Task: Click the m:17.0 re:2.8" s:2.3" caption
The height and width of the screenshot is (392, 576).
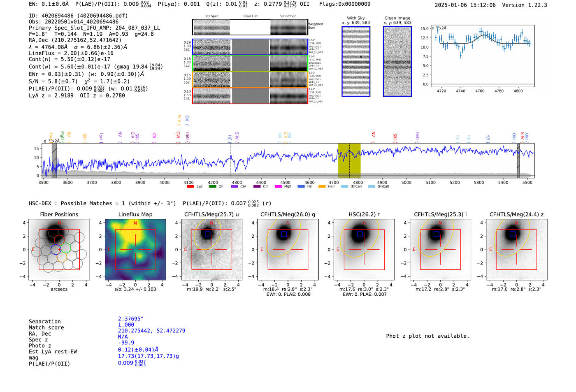Action: click(517, 289)
